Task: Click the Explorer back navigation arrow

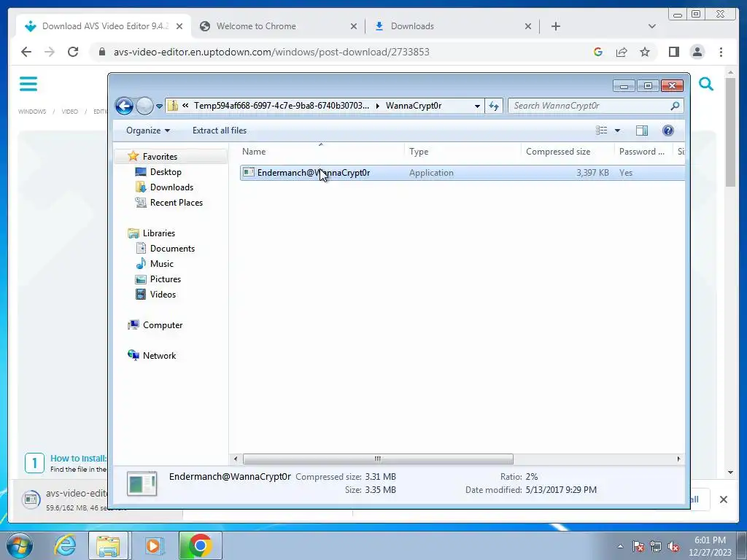Action: (124, 106)
